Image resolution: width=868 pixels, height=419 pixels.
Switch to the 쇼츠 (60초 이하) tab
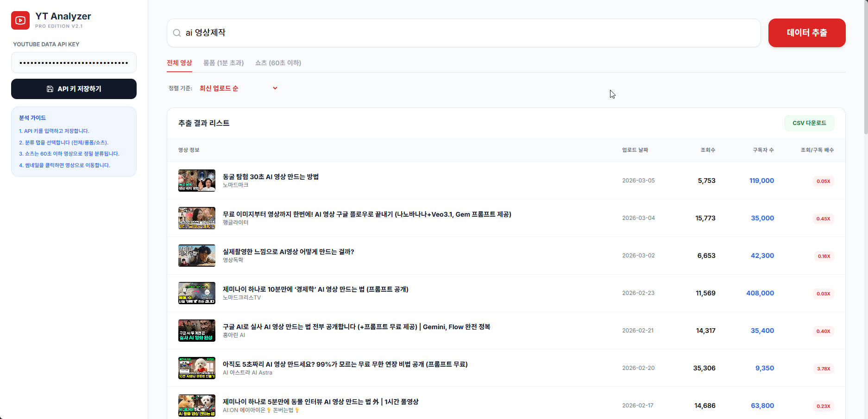(x=277, y=63)
